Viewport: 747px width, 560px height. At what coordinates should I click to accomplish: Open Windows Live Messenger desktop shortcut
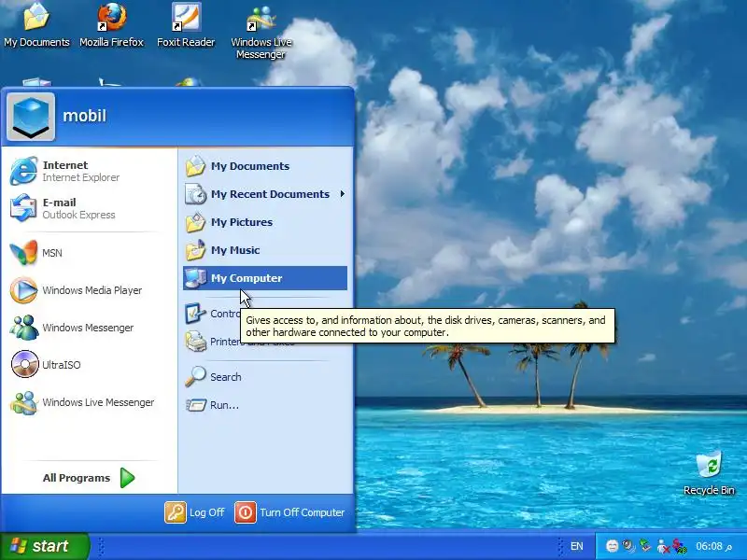click(261, 32)
